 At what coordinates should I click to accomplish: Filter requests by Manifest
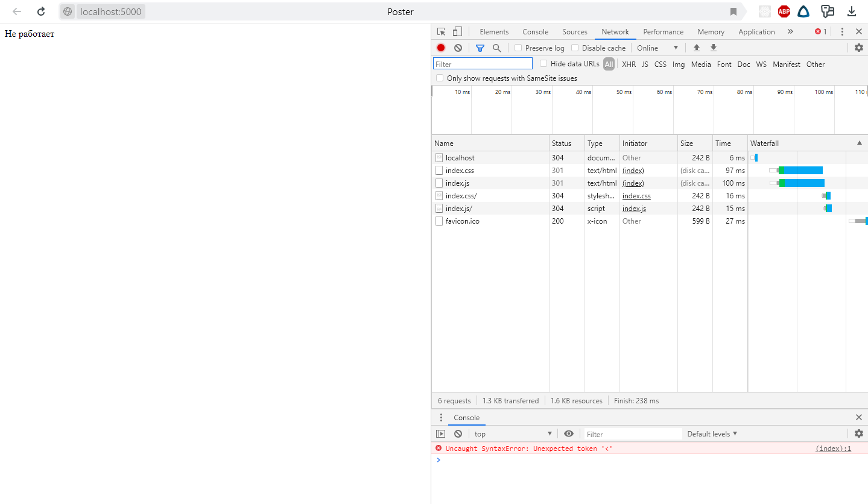[787, 64]
